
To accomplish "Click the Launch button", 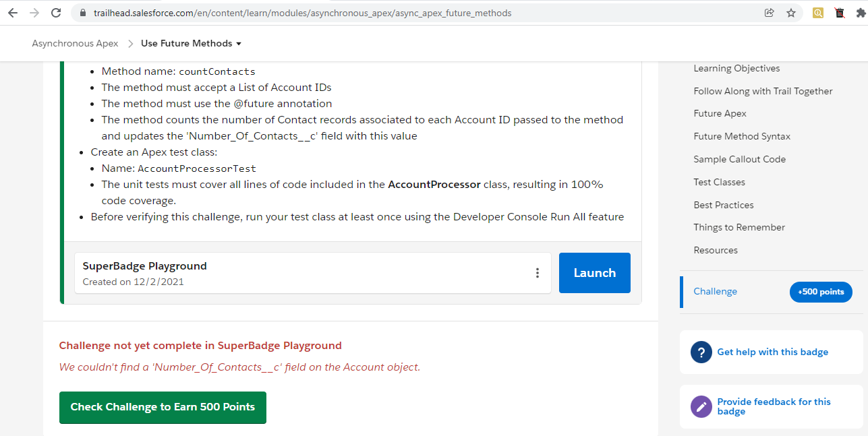I will 594,272.
